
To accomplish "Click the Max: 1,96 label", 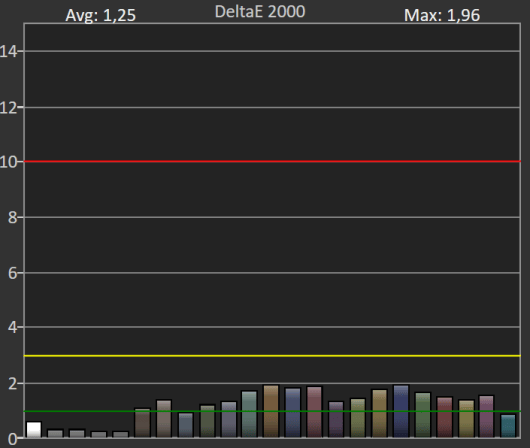I will [x=442, y=16].
